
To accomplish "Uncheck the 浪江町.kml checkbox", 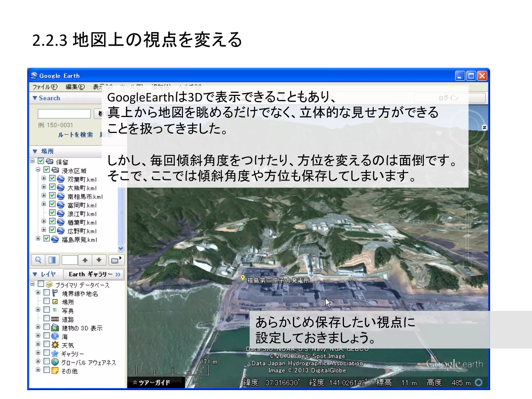I will click(52, 213).
